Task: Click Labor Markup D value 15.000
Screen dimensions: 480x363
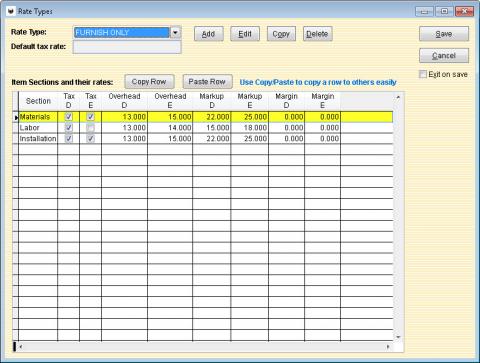Action: [x=212, y=128]
